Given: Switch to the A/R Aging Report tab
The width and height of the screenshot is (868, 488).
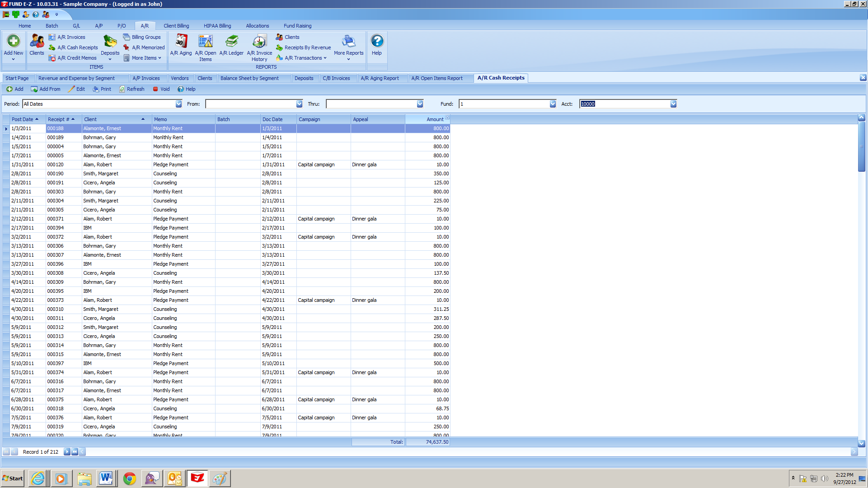Looking at the screenshot, I should [382, 78].
